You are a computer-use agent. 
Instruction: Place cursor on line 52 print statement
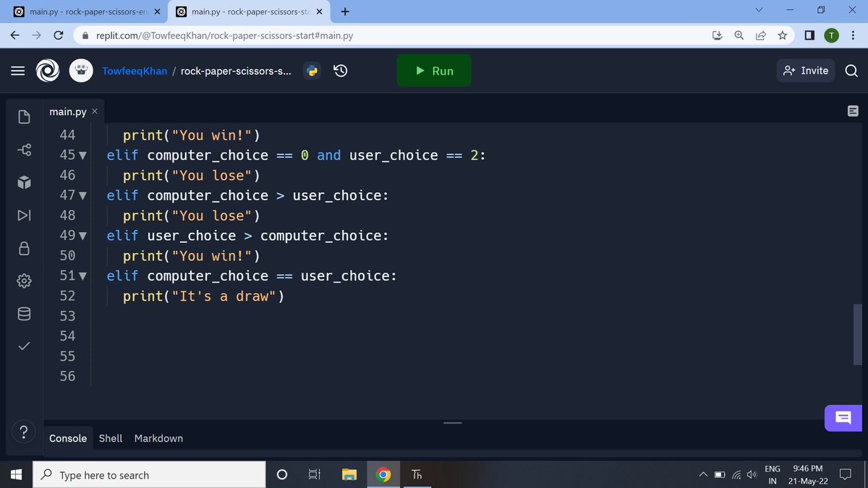click(x=203, y=296)
